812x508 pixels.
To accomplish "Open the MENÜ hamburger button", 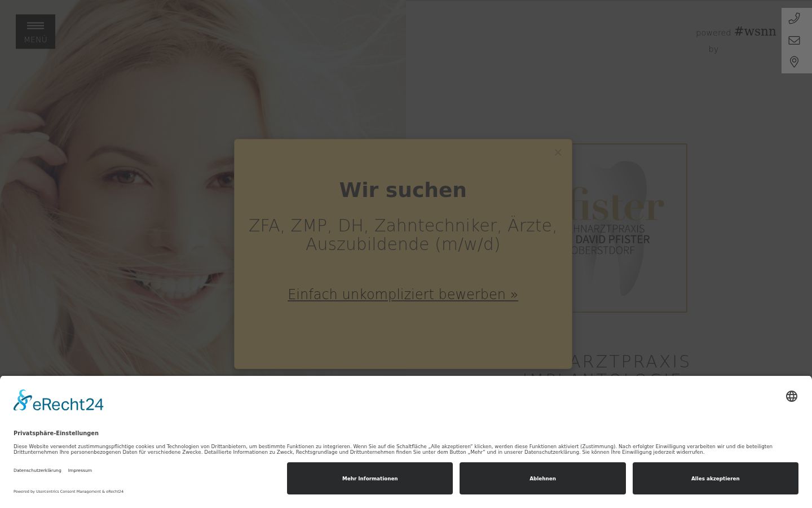I will pyautogui.click(x=36, y=32).
